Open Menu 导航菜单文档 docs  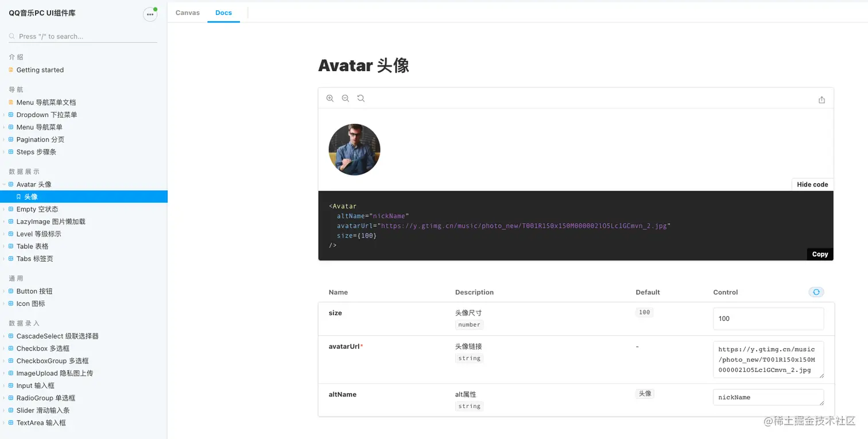tap(46, 103)
